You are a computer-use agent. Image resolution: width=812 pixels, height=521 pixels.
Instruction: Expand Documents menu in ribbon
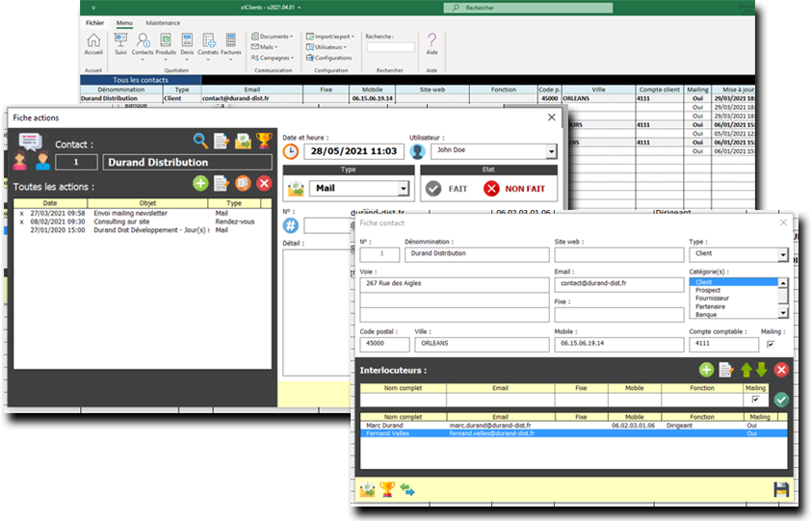[x=273, y=37]
